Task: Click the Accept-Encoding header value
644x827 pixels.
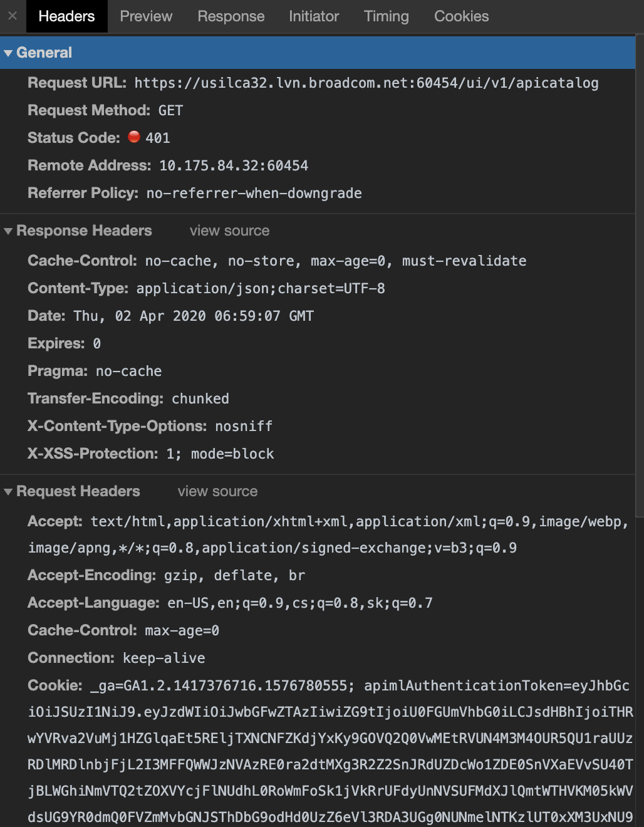Action: 234,575
